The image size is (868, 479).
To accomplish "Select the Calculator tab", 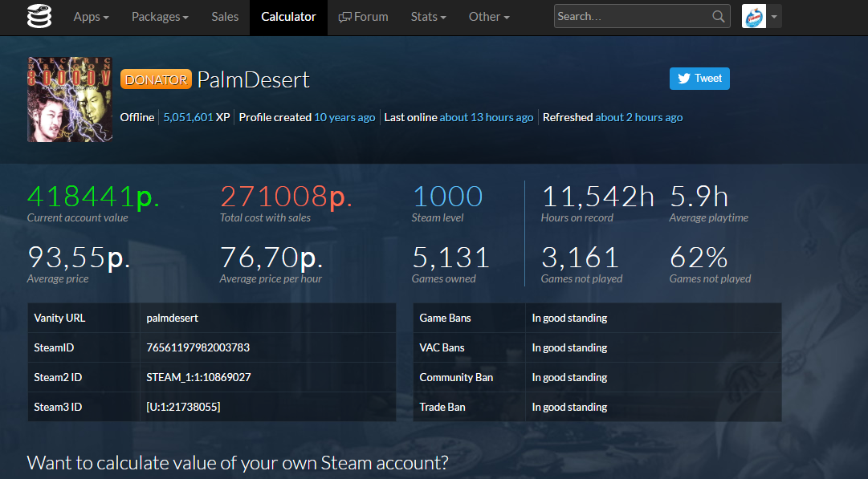I will pyautogui.click(x=288, y=17).
